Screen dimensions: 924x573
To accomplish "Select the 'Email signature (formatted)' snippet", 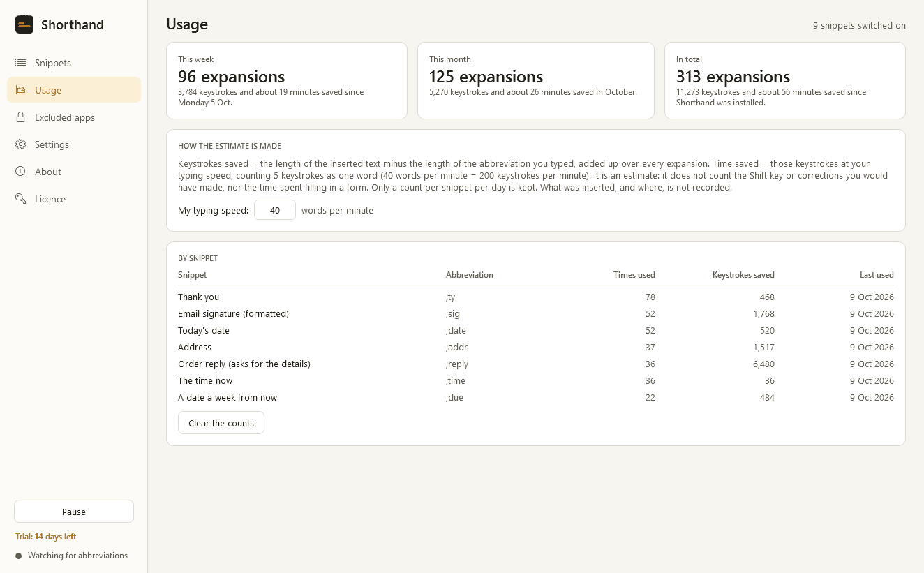I will point(234,314).
